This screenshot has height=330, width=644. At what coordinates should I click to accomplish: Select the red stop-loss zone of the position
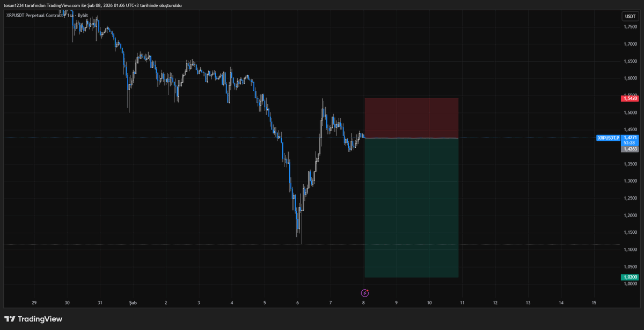(x=412, y=118)
